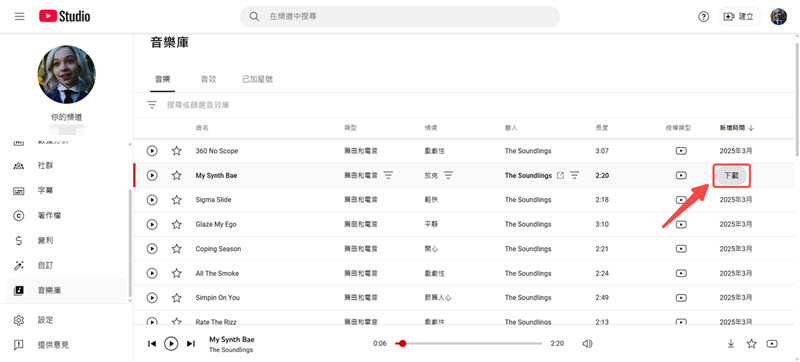Click the Coping Season song title
Screen dimensions: 800x362
(x=218, y=249)
